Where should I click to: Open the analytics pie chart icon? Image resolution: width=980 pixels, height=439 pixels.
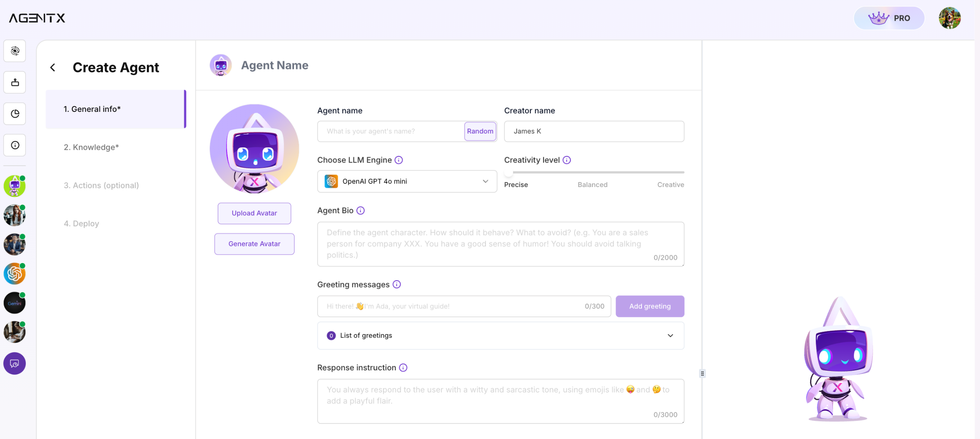[x=15, y=114]
